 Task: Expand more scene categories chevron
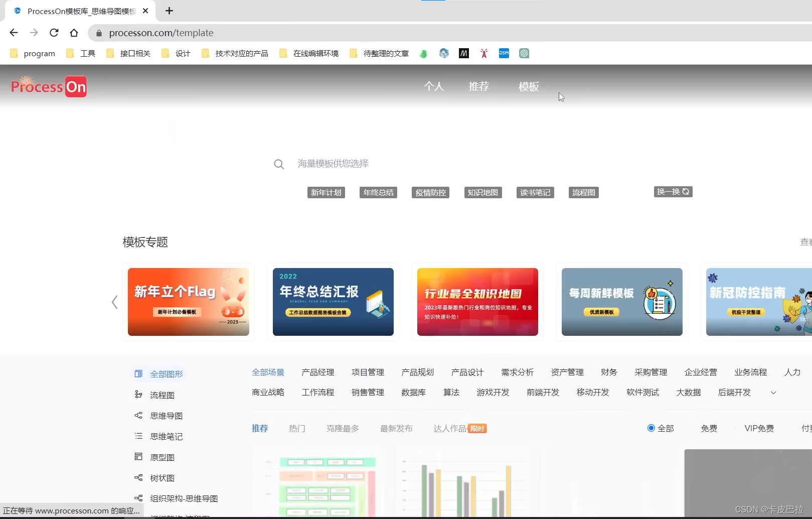click(x=773, y=393)
